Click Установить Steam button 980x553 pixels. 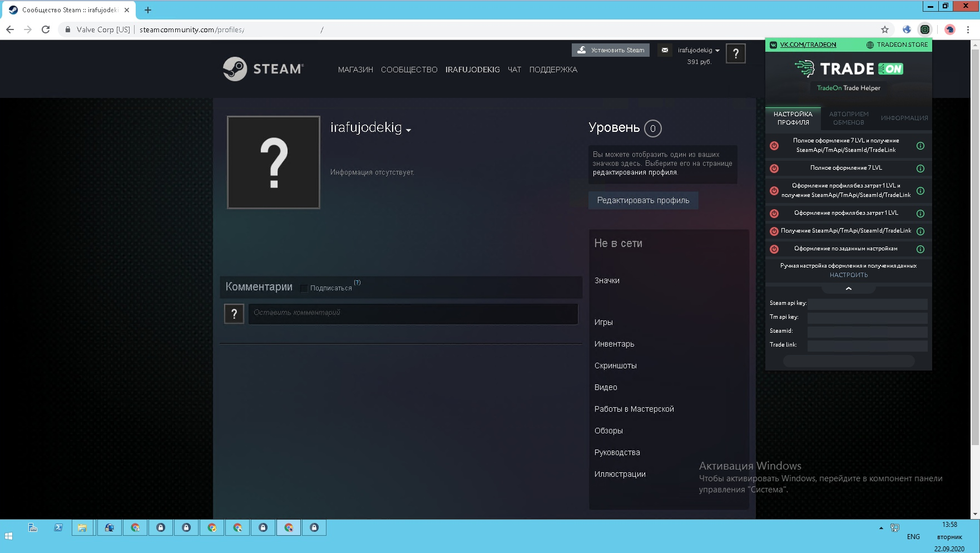[611, 50]
